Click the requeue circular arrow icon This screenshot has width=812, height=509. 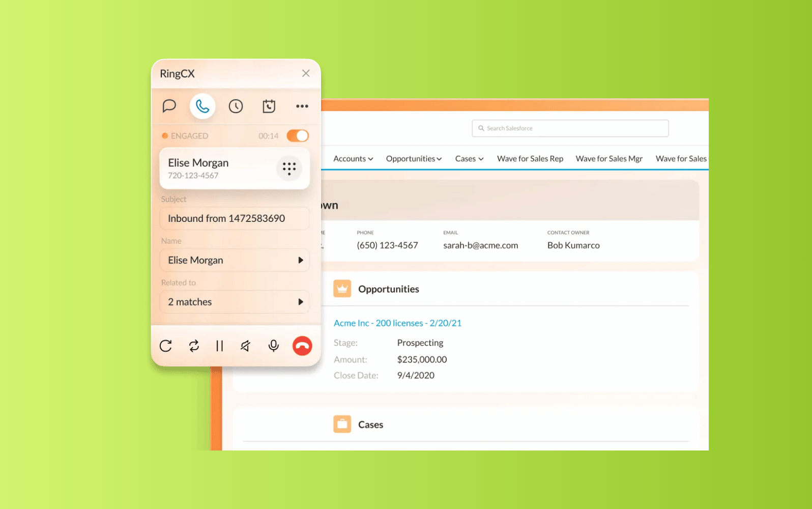point(166,346)
